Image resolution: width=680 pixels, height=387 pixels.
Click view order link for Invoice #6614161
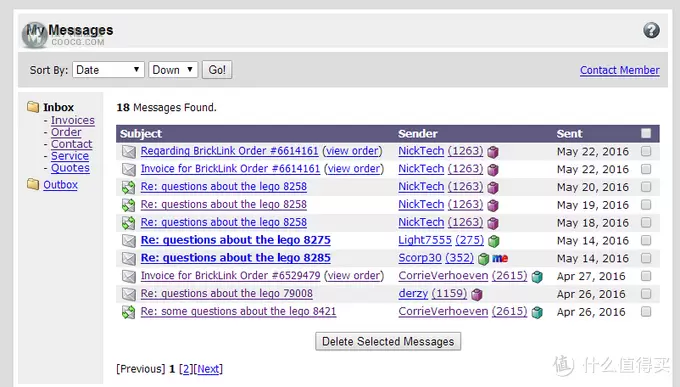354,169
